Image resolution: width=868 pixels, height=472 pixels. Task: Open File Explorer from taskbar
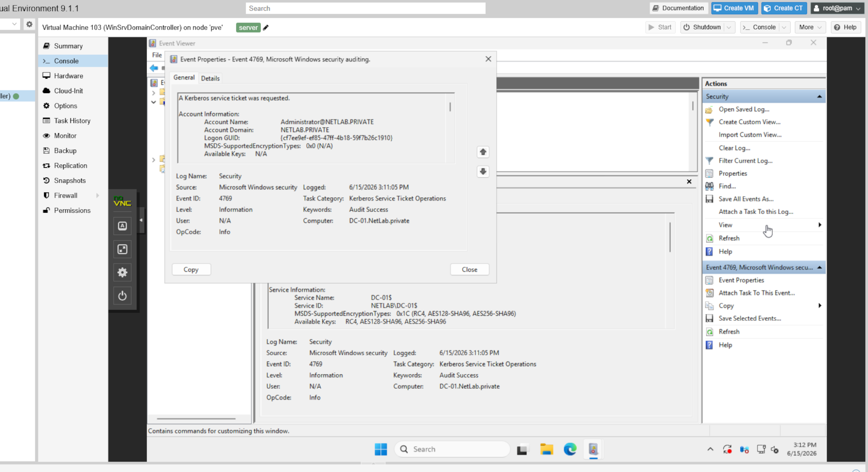(x=547, y=449)
